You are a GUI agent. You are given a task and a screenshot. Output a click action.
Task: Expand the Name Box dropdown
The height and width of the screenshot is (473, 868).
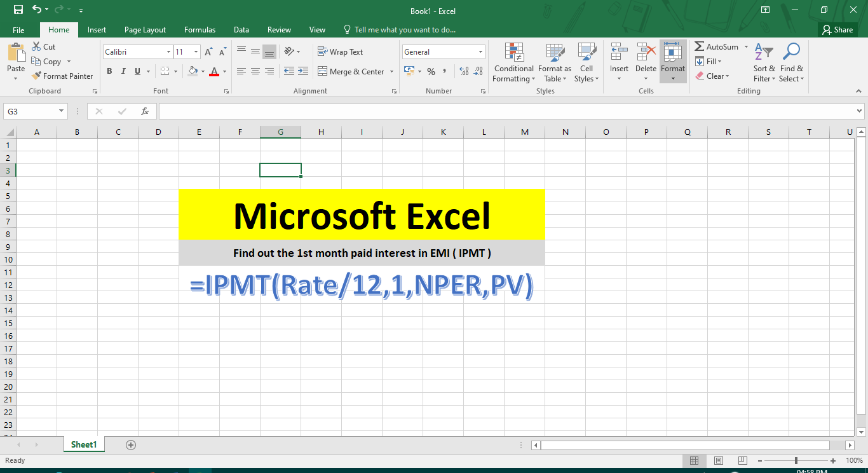[x=62, y=111]
